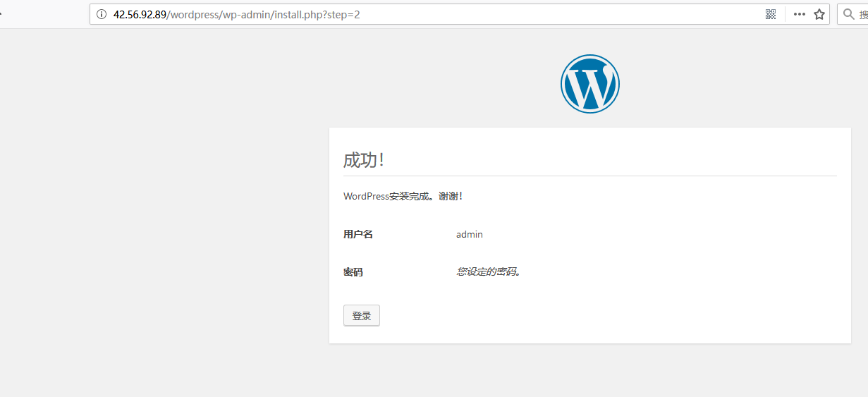Click the 42.56.92.89 domain in URL

click(x=139, y=14)
